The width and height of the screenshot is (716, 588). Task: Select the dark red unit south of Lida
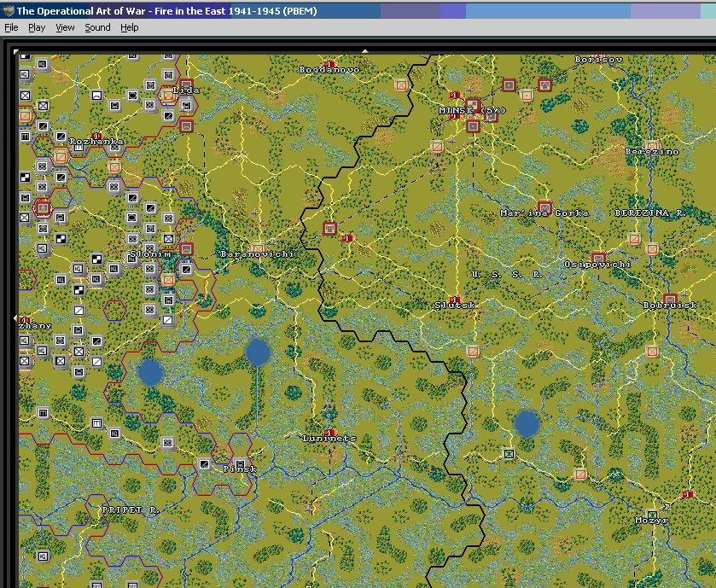click(186, 126)
